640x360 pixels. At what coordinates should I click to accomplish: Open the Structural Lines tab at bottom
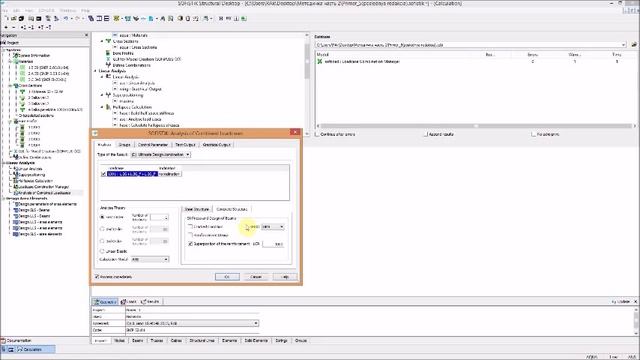(202, 340)
